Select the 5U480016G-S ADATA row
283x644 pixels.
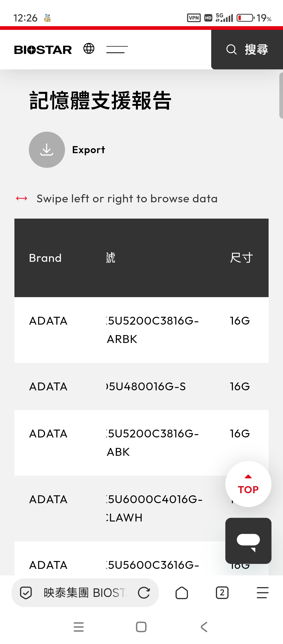pyautogui.click(x=141, y=386)
